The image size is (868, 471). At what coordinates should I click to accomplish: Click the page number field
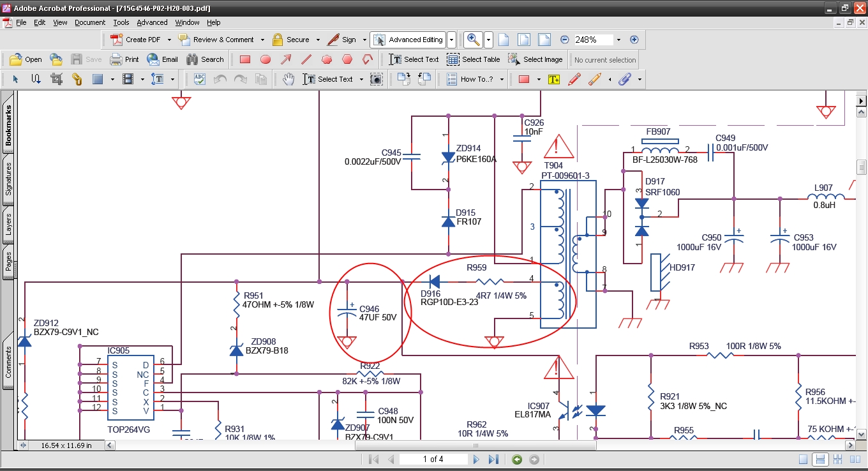pyautogui.click(x=432, y=460)
